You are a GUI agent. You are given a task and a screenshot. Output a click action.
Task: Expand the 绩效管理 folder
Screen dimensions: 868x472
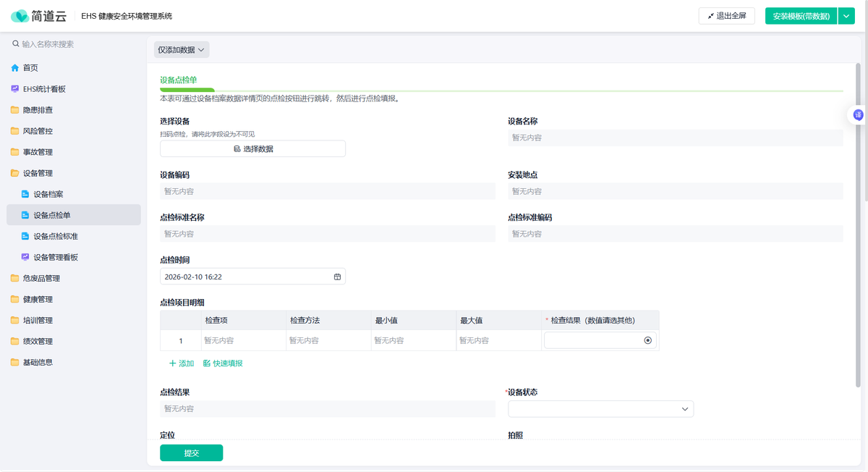pos(73,341)
